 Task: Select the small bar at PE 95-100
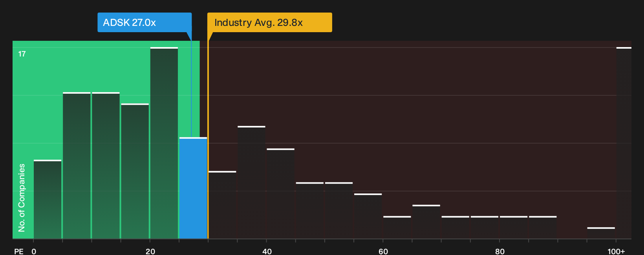601,233
